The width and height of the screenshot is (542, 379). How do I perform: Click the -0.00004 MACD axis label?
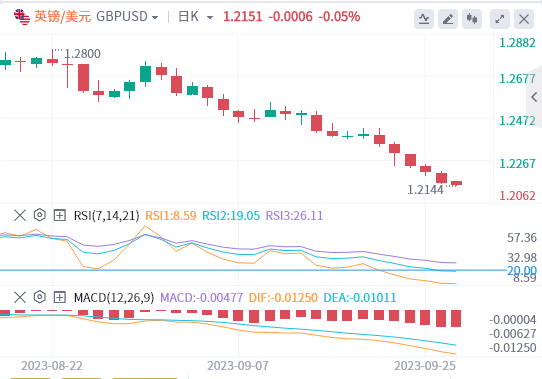coord(513,320)
